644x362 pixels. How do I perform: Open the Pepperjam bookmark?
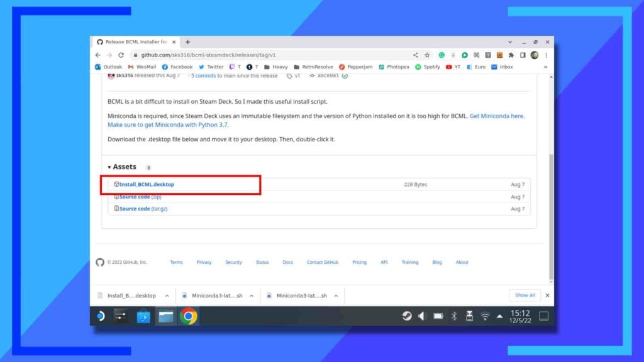[356, 67]
